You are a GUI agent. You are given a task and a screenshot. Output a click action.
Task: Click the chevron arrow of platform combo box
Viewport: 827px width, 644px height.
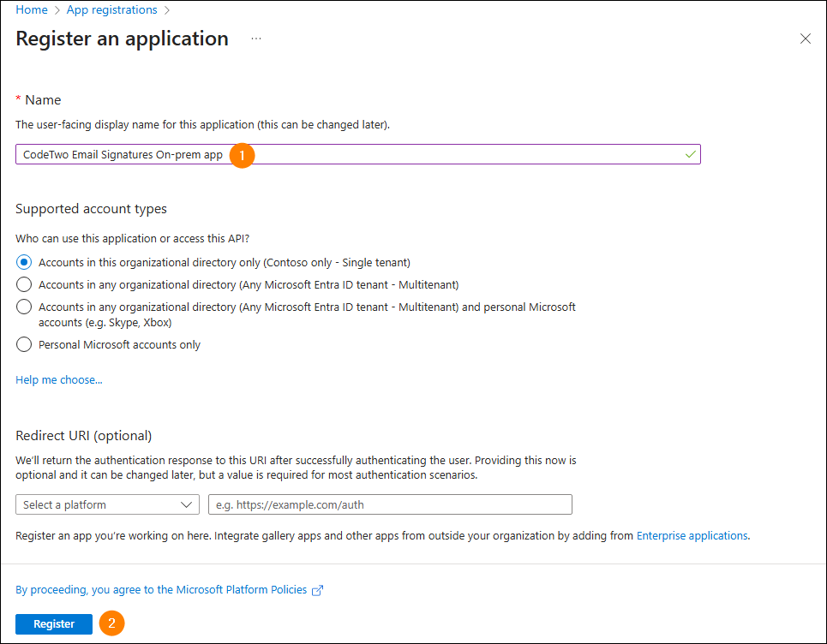[x=188, y=504]
